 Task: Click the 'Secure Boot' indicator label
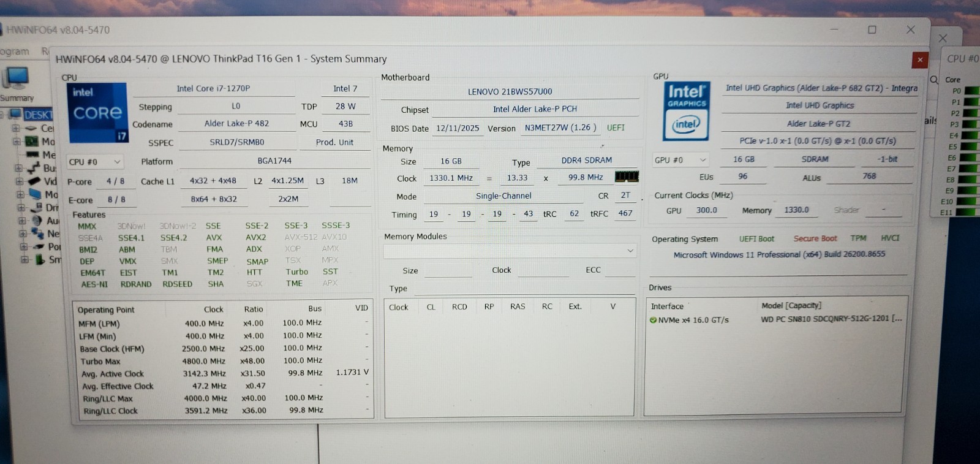pyautogui.click(x=815, y=238)
